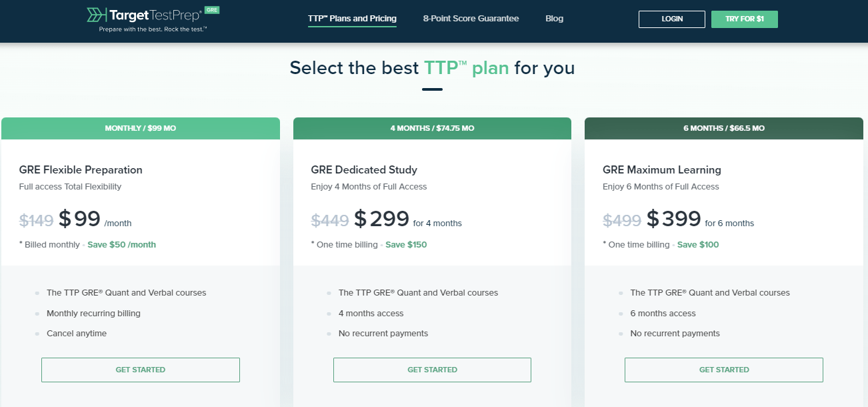Image resolution: width=868 pixels, height=407 pixels.
Task: Visit the Blog
Action: (x=554, y=19)
